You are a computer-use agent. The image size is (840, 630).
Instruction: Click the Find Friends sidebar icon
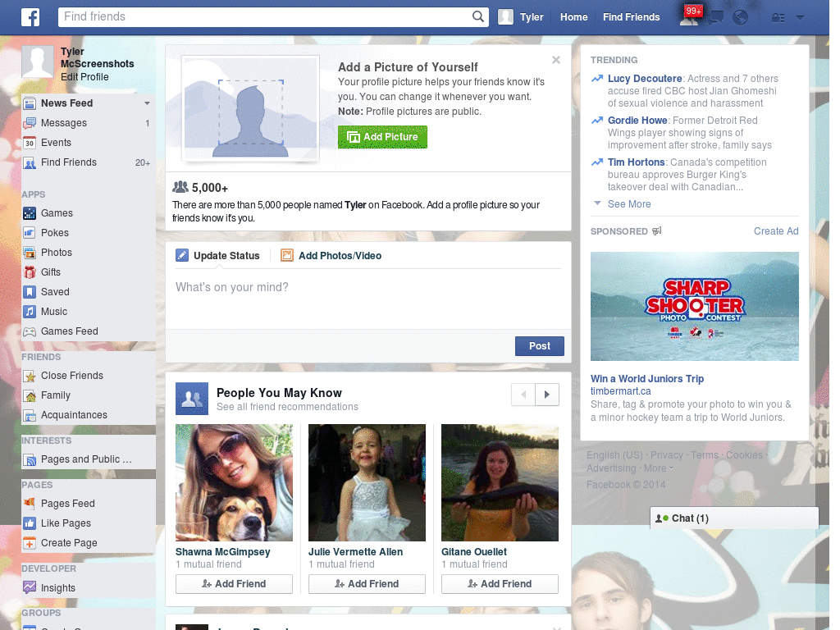(x=30, y=163)
